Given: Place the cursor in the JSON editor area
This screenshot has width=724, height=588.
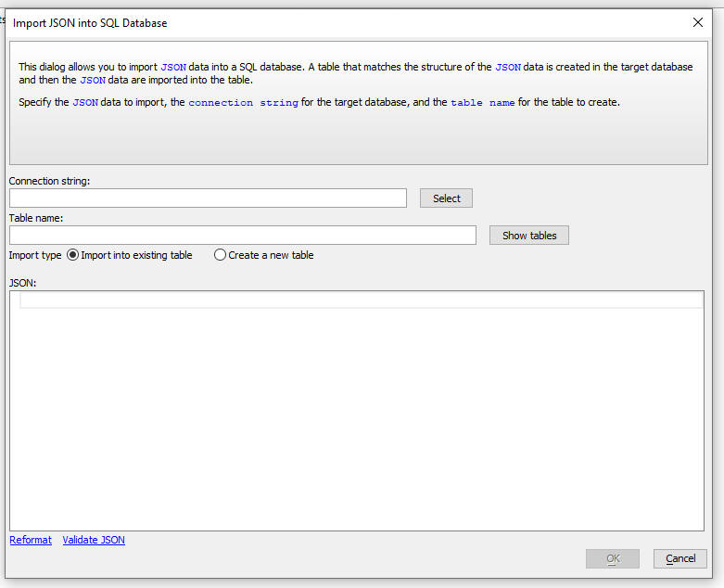Looking at the screenshot, I should [362, 417].
